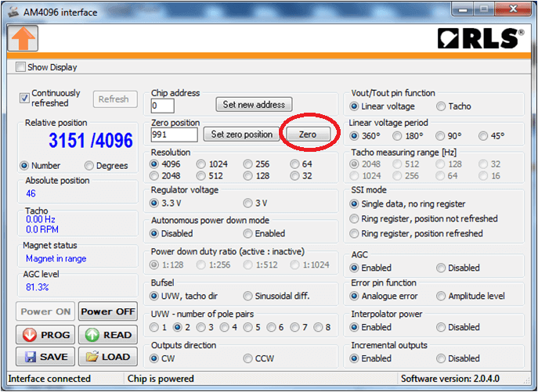Select resolution 128
This screenshot has height=392, width=538.
[x=257, y=176]
